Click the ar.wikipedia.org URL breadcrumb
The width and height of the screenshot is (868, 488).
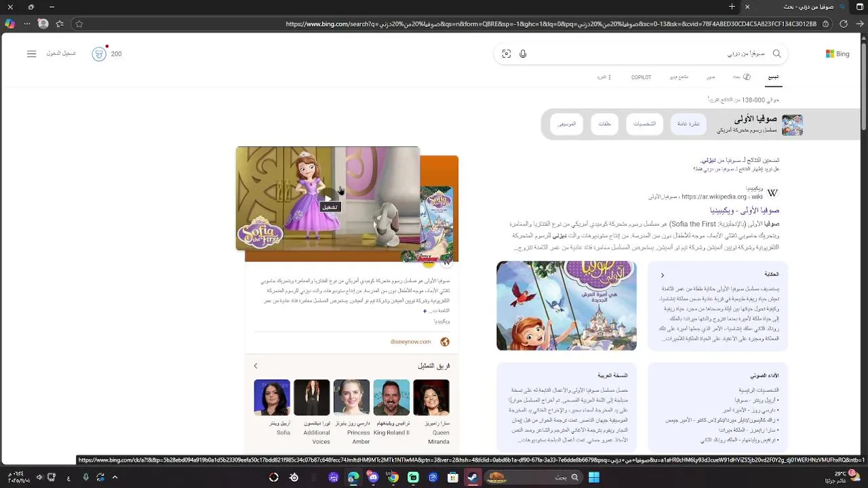point(705,197)
